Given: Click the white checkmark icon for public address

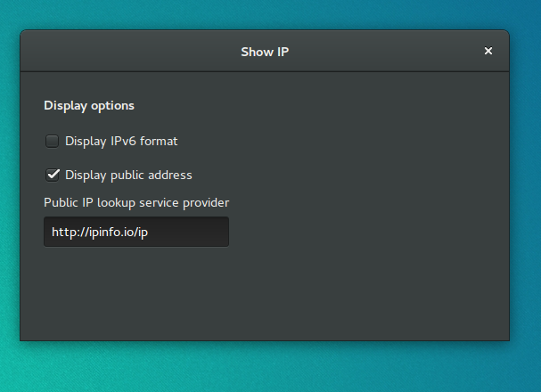Looking at the screenshot, I should click(53, 175).
